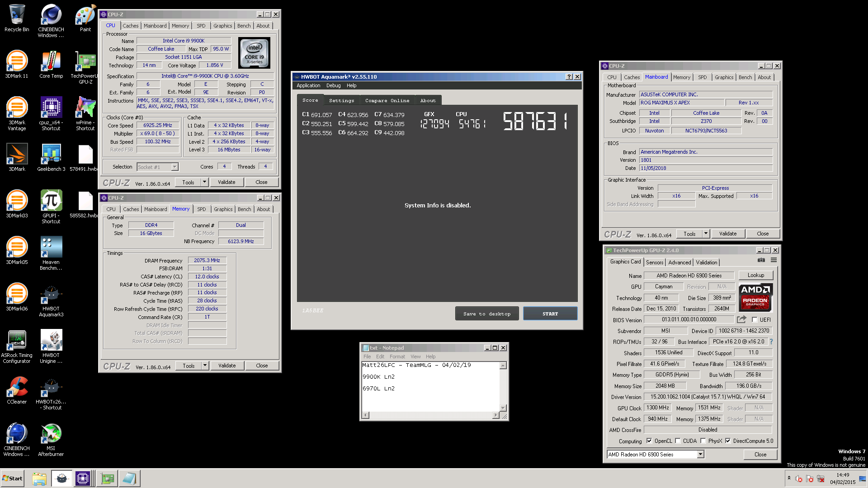Click GPU-Z screenshot camera icon
This screenshot has width=868, height=488.
coord(761,260)
